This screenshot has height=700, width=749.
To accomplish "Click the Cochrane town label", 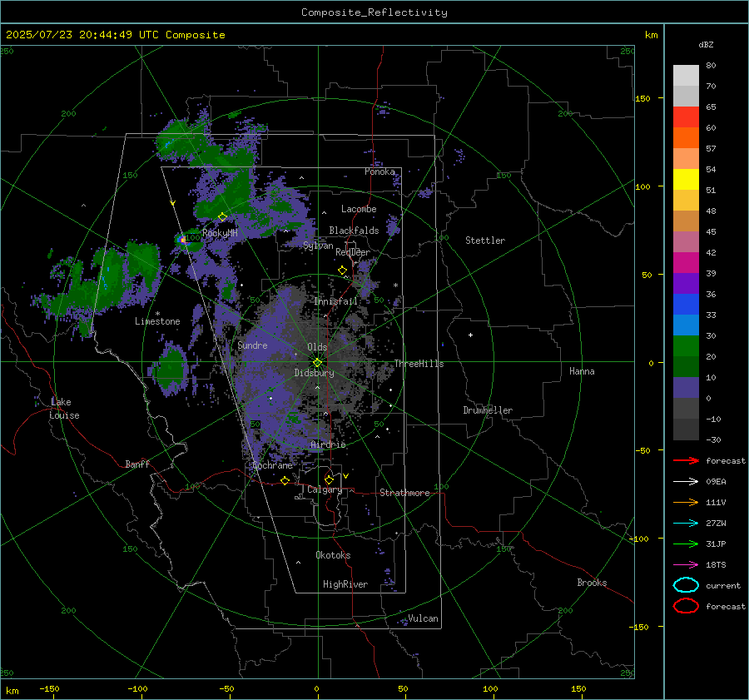I will click(272, 465).
